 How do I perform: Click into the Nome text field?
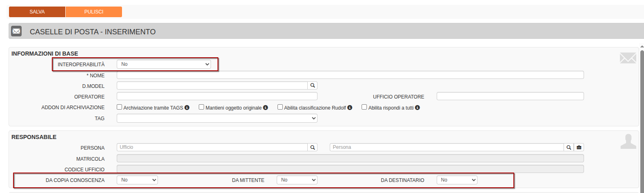point(350,75)
